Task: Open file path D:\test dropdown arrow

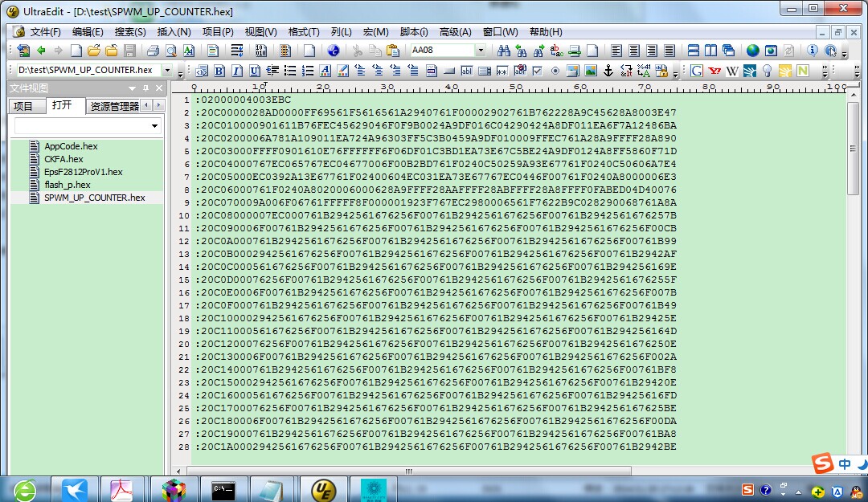Action: [x=167, y=71]
